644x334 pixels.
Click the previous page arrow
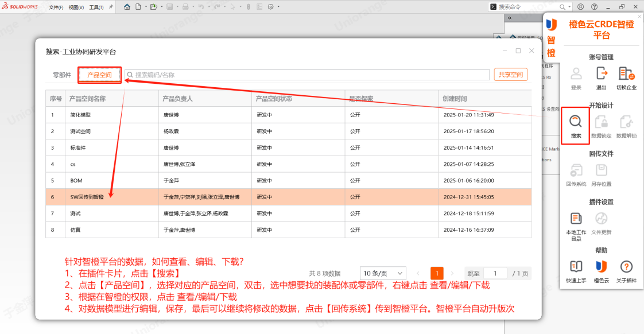[x=418, y=273]
